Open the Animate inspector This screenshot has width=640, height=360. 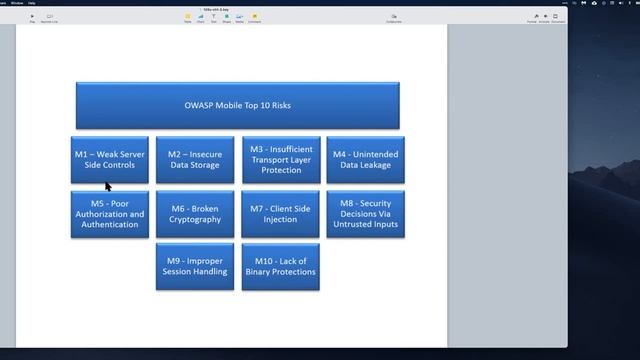click(x=544, y=18)
